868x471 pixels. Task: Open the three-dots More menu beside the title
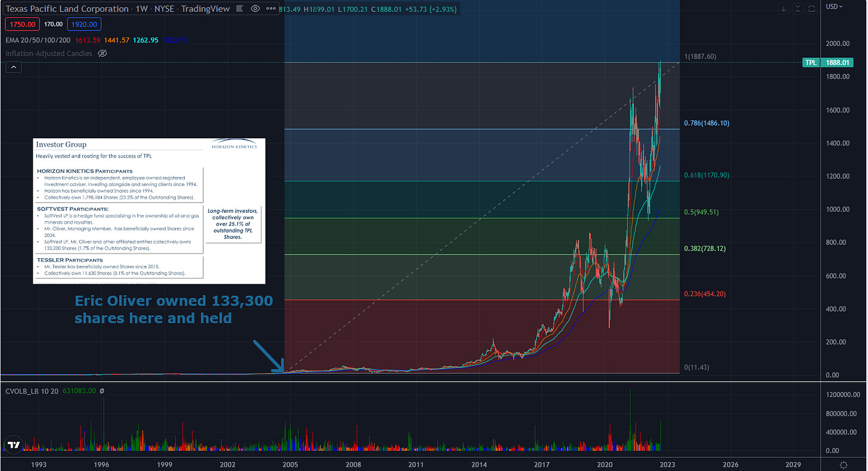(x=272, y=8)
